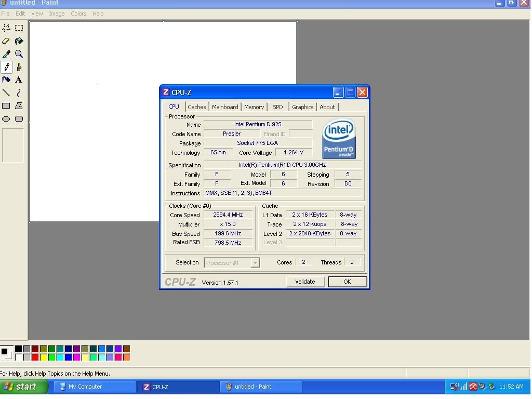Select the Text tool in Paint

[x=19, y=79]
